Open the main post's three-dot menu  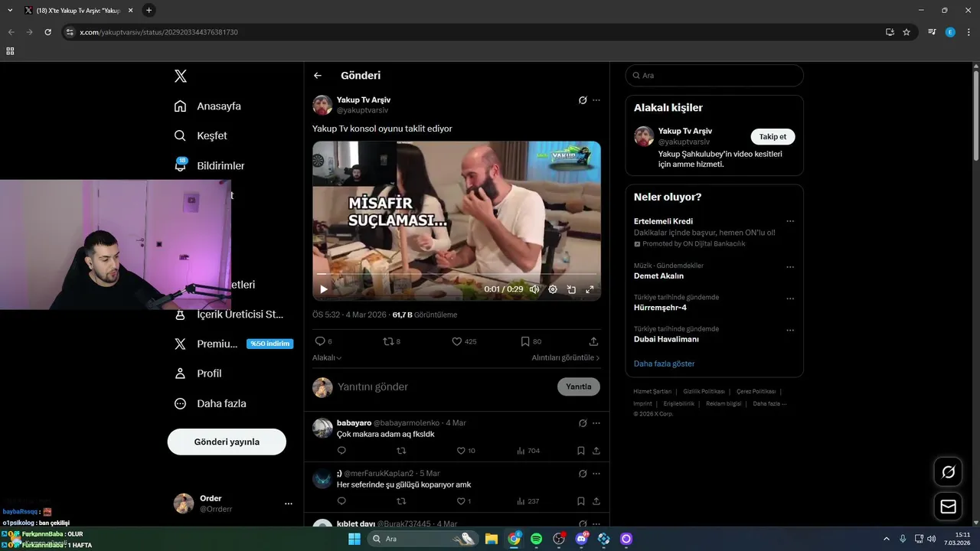(596, 100)
